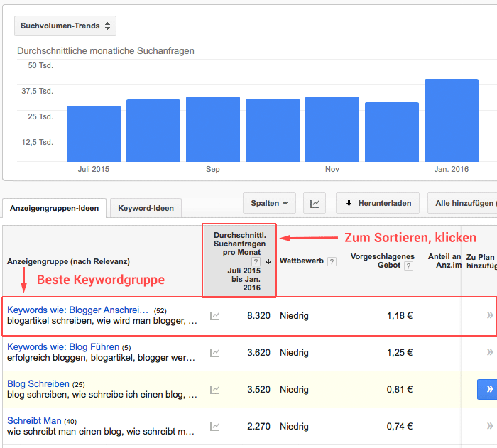Image resolution: width=497 pixels, height=448 pixels.
Task: Click the Vorgeschlagenes Gebot column header
Action: 382,261
